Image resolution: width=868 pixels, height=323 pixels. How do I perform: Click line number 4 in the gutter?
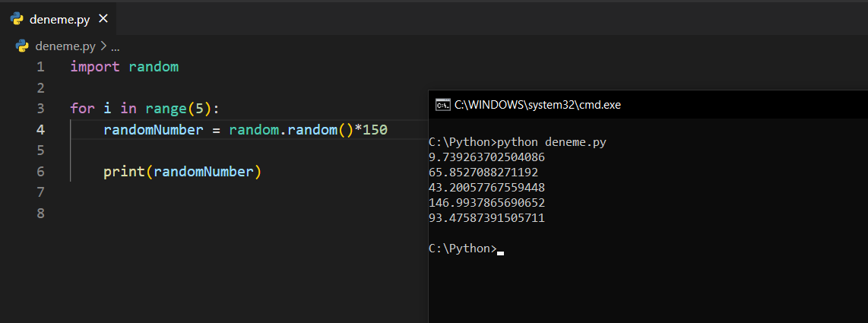[40, 130]
